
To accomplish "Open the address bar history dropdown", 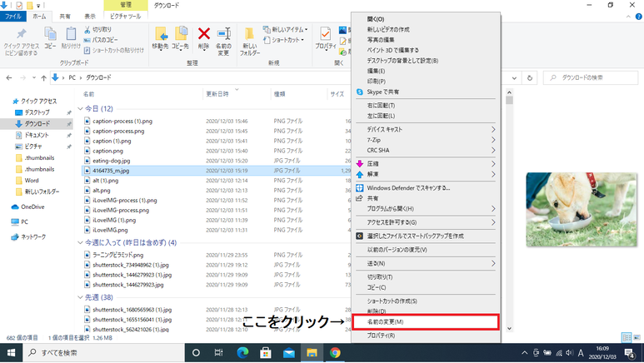I will click(x=514, y=77).
